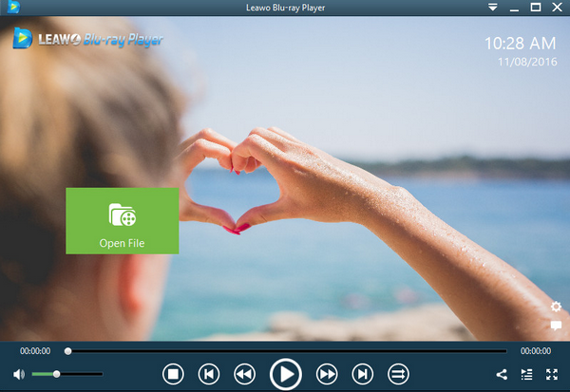
Task: Click the volume slider handle
Action: click(56, 374)
